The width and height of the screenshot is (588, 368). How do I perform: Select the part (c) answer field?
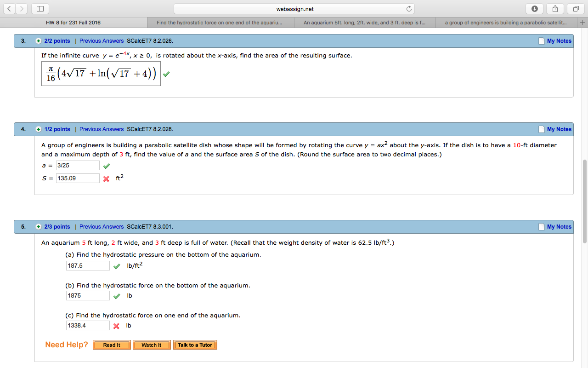[x=88, y=325]
